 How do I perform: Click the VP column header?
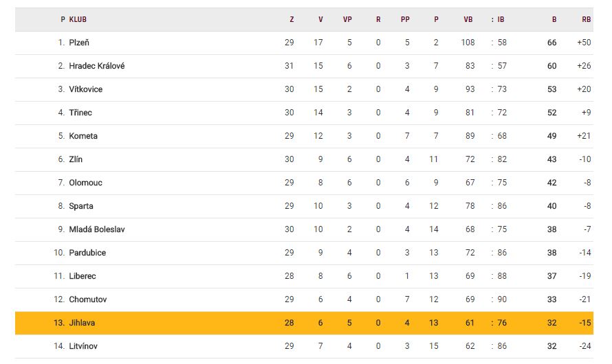tap(347, 19)
